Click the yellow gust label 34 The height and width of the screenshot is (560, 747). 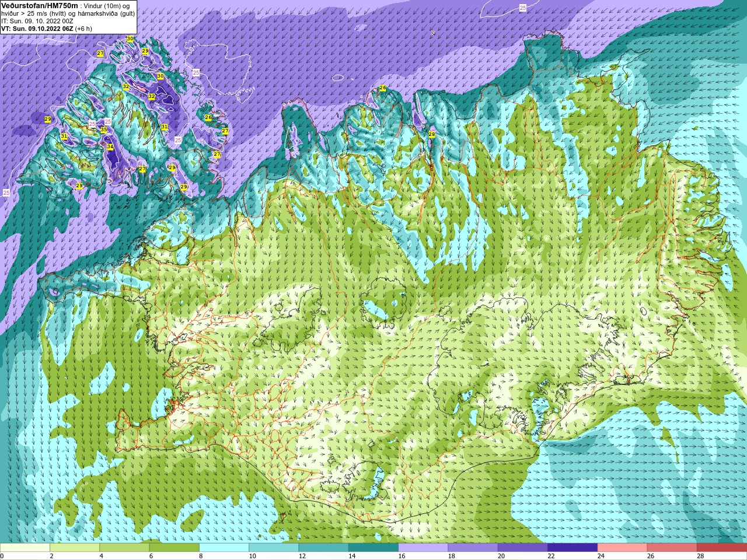pyautogui.click(x=110, y=146)
